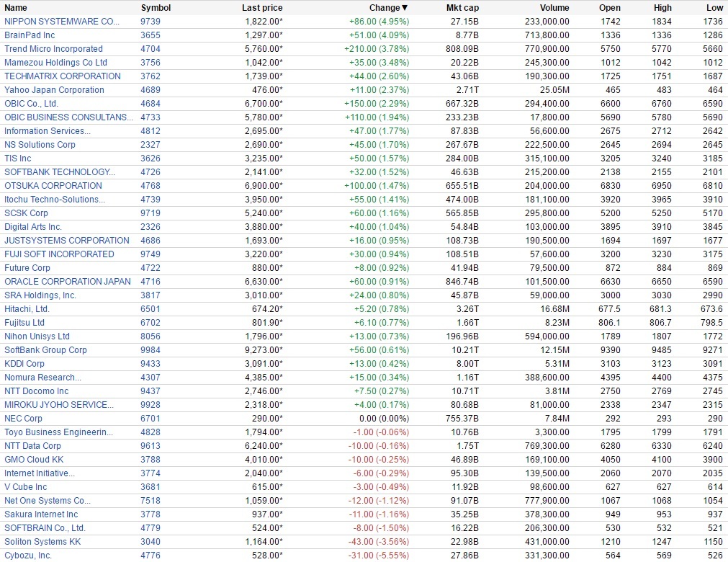Sort table by Low header
The height and width of the screenshot is (562, 728).
714,8
